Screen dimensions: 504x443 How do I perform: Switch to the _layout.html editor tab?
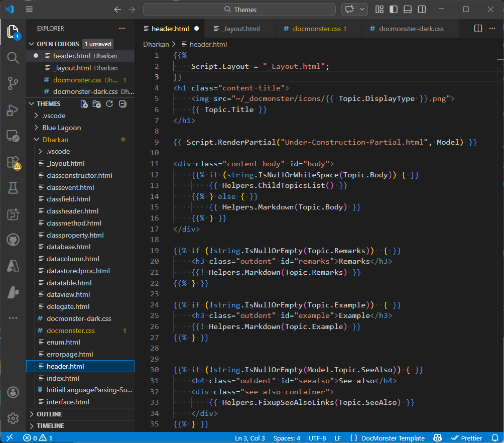coord(240,29)
